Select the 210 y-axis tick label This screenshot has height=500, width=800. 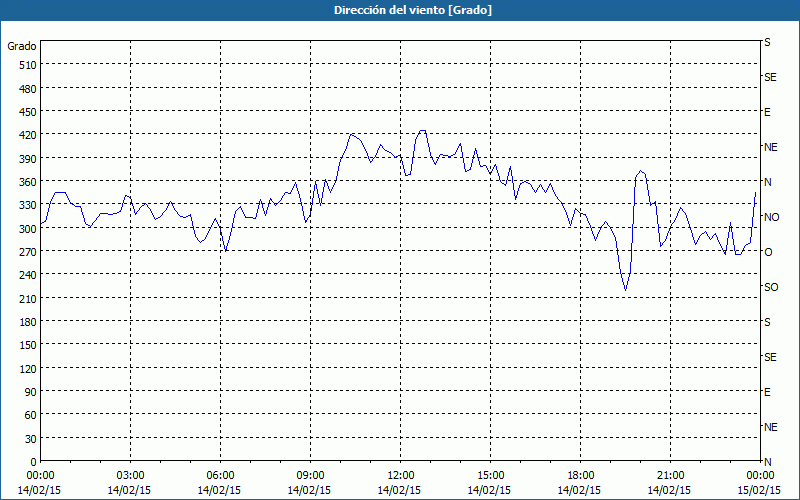coord(28,298)
